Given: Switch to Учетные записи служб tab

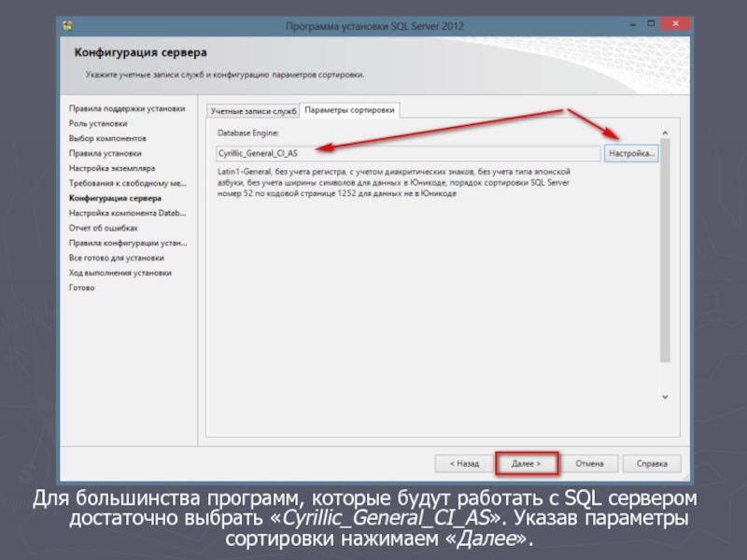Looking at the screenshot, I should click(253, 110).
